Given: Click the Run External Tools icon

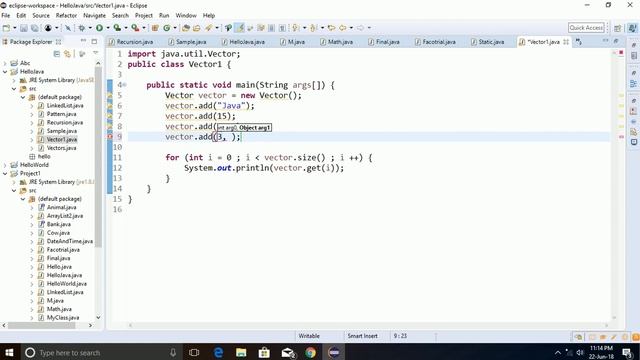Looking at the screenshot, I should 135,28.
